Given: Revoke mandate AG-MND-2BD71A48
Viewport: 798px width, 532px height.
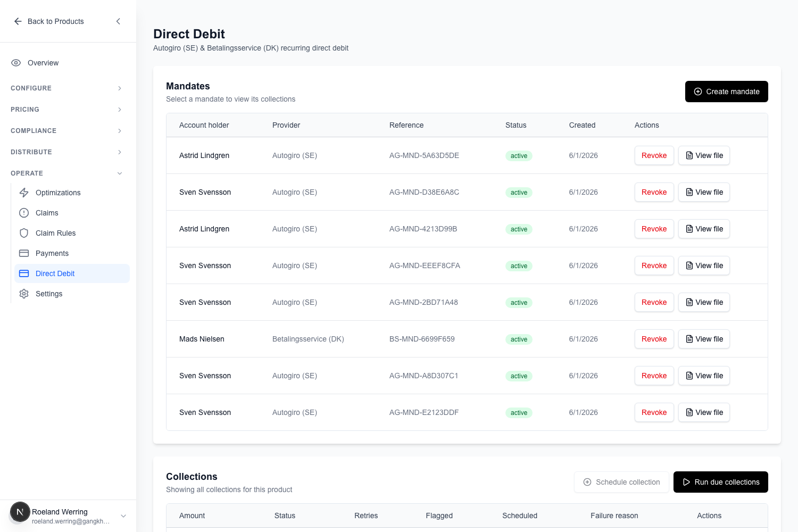Looking at the screenshot, I should pos(654,302).
